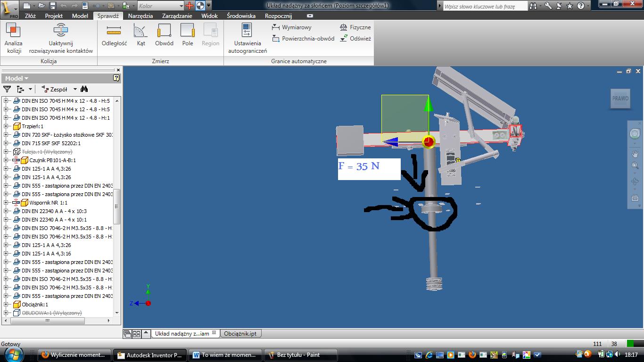Click the checkered sphere appearance icon

(200, 6)
